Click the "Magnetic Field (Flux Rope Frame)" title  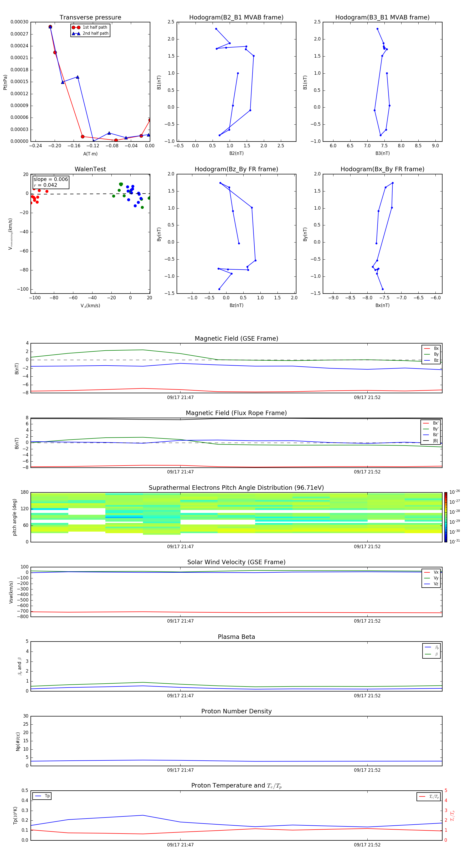(x=236, y=413)
